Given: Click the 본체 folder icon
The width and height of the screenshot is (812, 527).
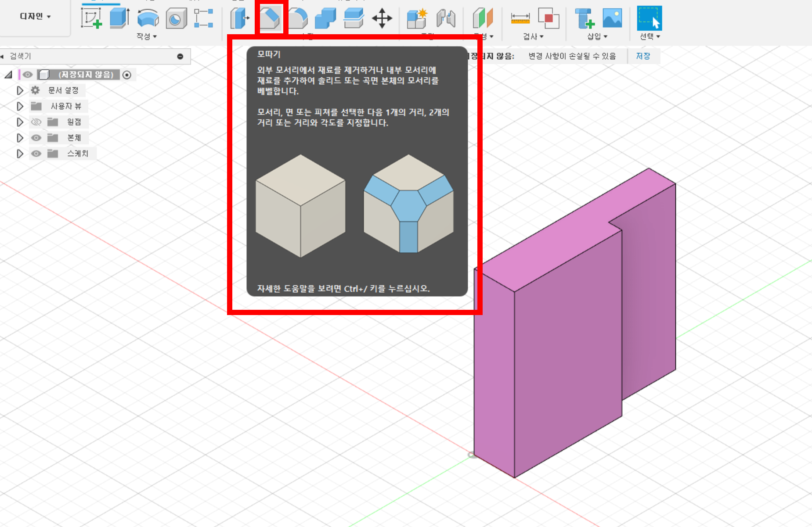Looking at the screenshot, I should pyautogui.click(x=53, y=138).
